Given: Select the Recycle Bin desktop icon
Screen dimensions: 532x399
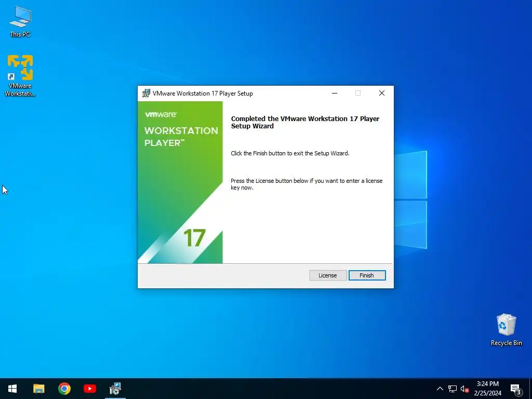Looking at the screenshot, I should pos(506,330).
